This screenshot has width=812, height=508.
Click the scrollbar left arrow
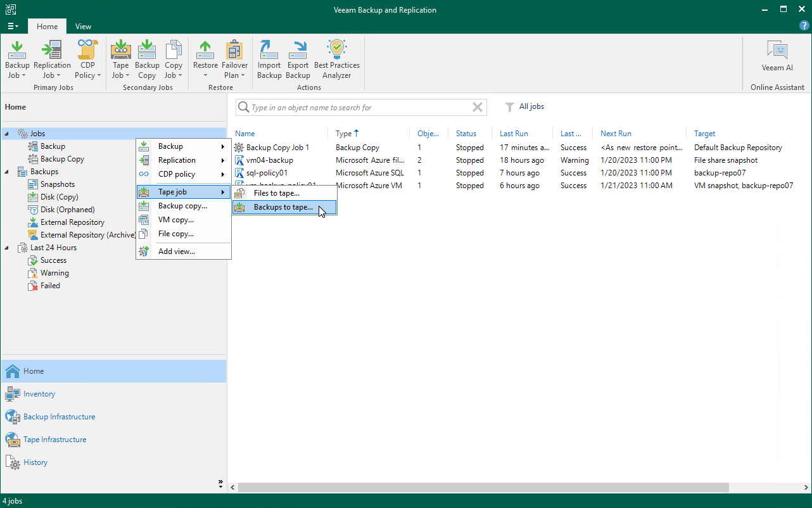click(232, 487)
